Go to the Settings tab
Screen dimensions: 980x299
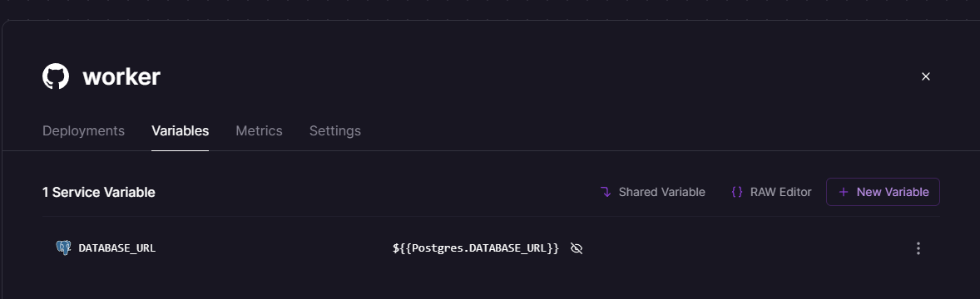335,131
